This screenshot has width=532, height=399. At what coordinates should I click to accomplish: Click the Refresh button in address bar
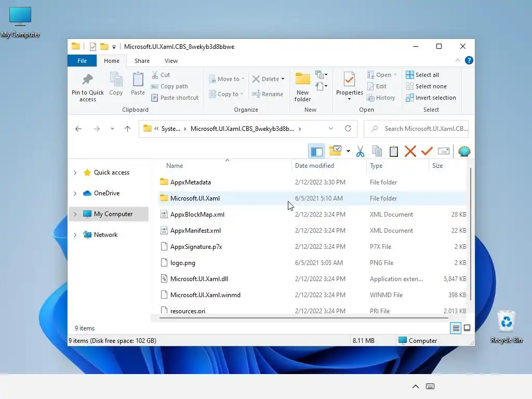tap(348, 129)
